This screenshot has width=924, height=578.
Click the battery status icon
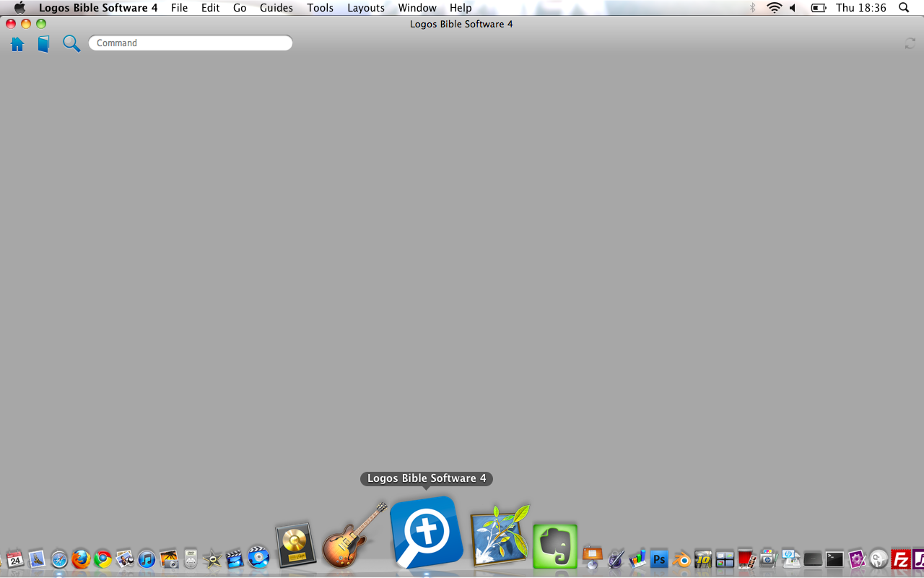click(x=819, y=8)
